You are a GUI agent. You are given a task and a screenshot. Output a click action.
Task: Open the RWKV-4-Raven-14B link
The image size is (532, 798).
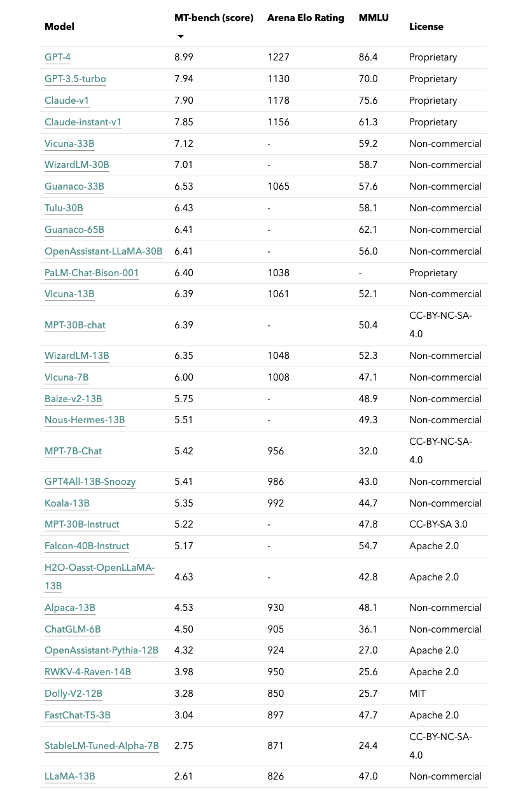coord(88,672)
